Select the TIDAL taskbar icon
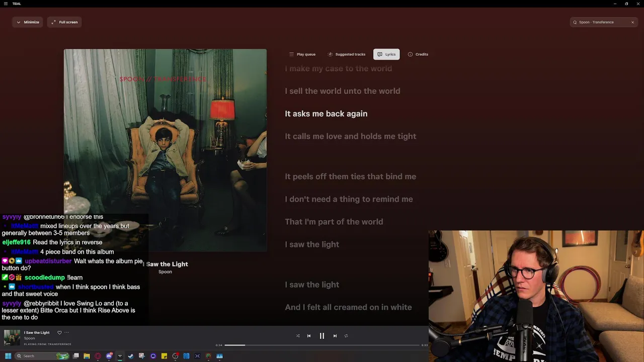The height and width of the screenshot is (362, 644). (x=120, y=356)
